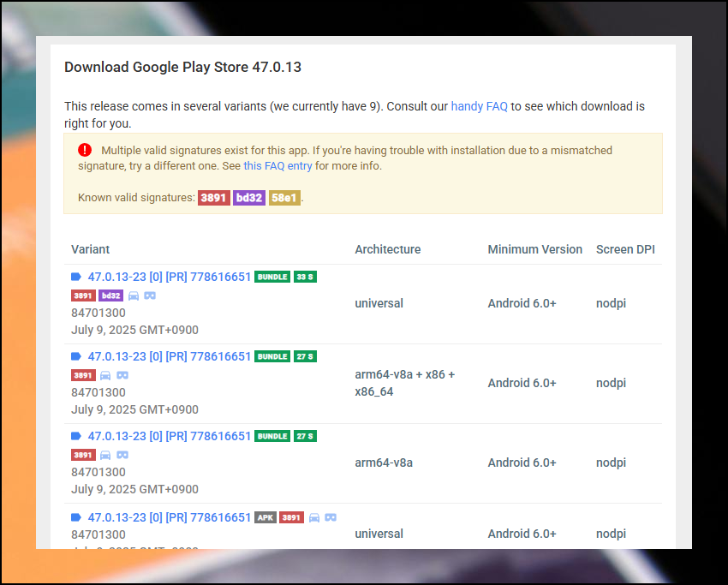Click BUNDLE badge in arm64-v8a only row
This screenshot has width=728, height=585.
click(272, 437)
